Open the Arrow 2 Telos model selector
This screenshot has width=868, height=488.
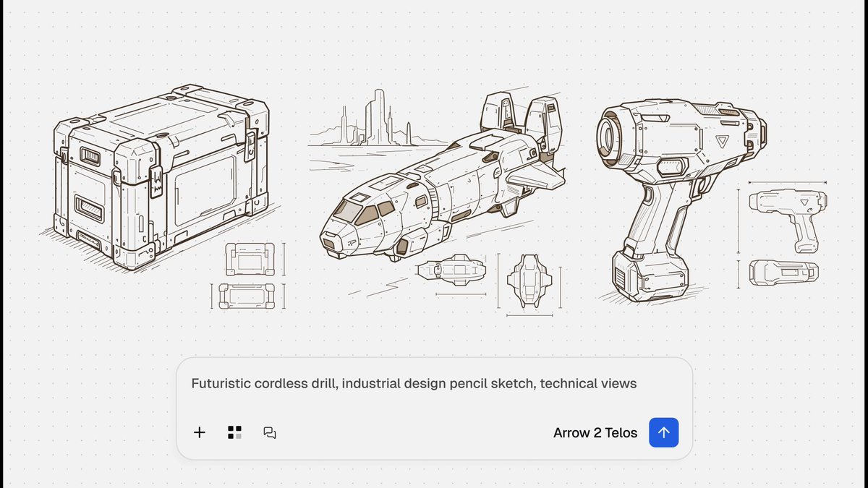click(x=595, y=433)
